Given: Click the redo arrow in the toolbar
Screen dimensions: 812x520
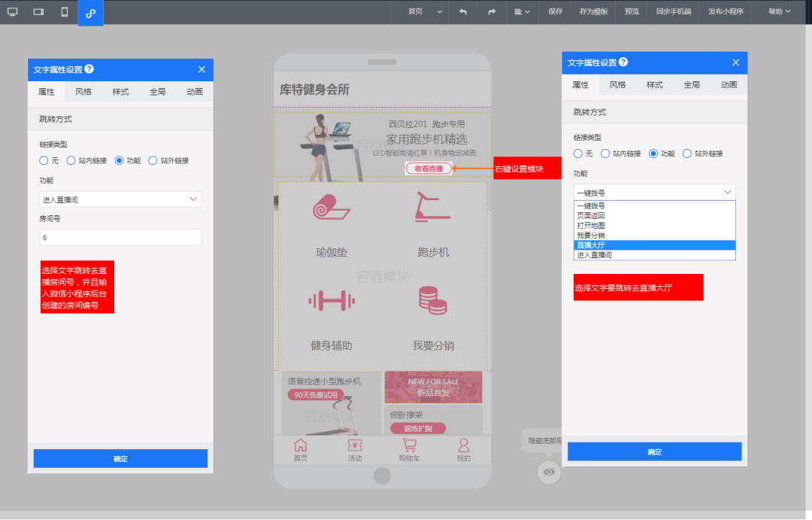Looking at the screenshot, I should (492, 13).
